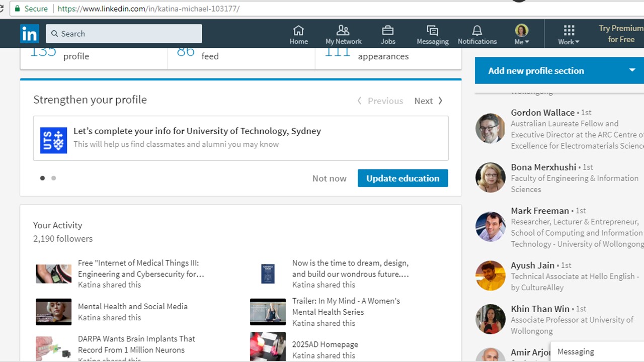Select the second carousel dot
Screen dimensions: 644x362
click(53, 178)
